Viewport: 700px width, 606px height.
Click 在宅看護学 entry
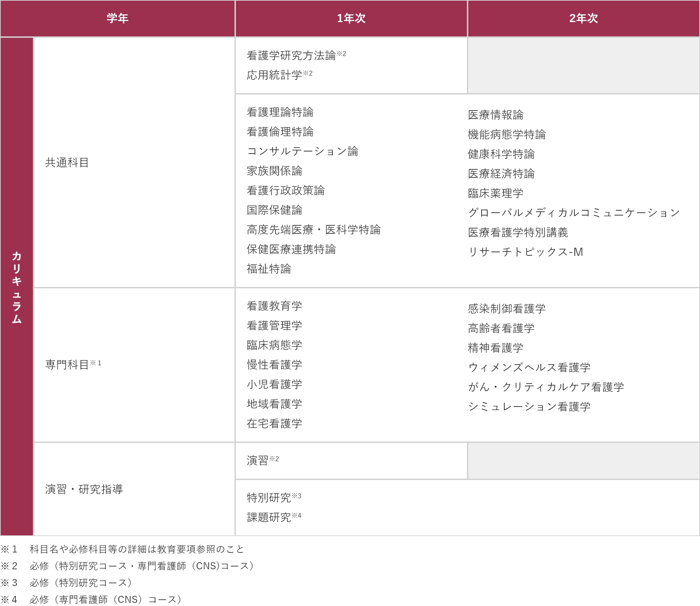[274, 424]
